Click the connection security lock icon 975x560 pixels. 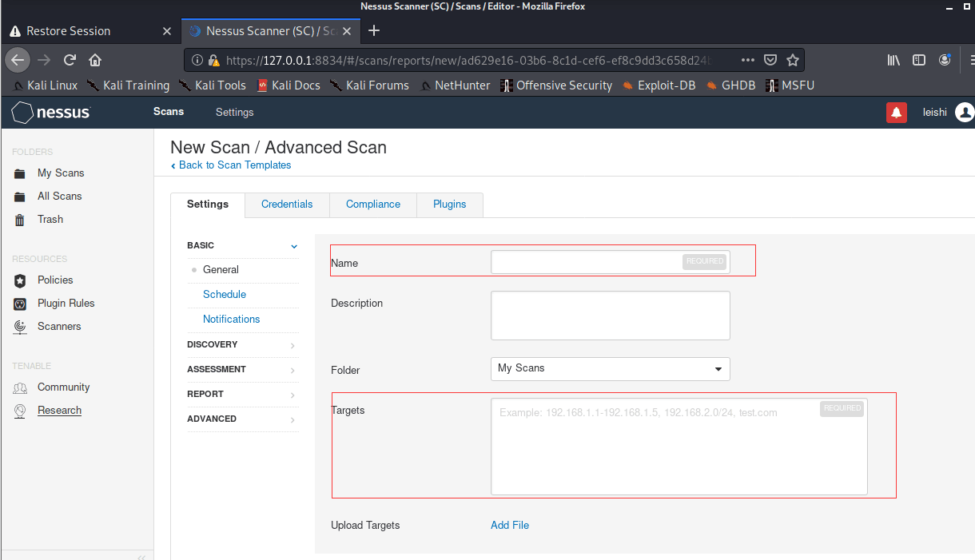click(x=213, y=60)
